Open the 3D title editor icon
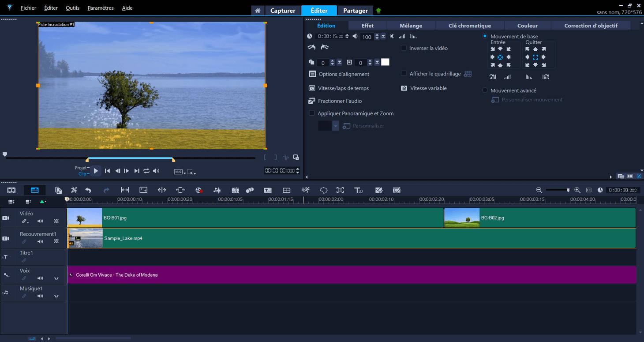This screenshot has height=342, width=644. 359,190
